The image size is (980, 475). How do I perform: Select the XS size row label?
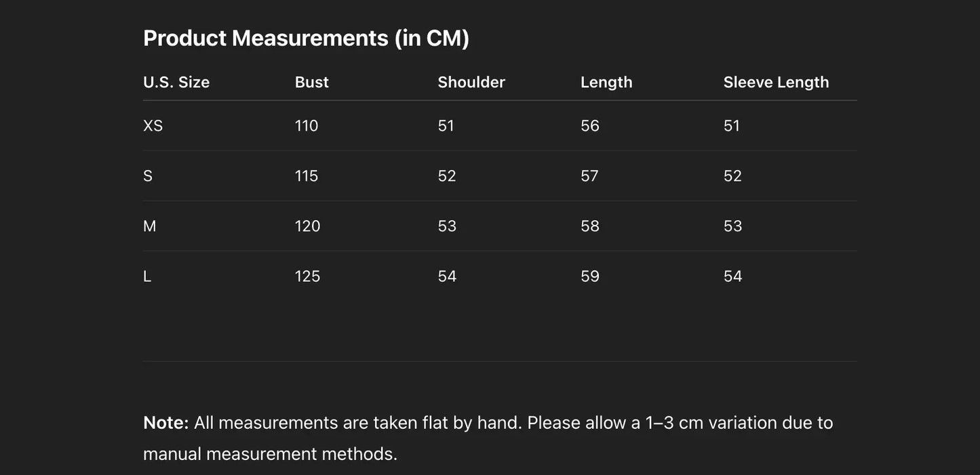tap(153, 125)
